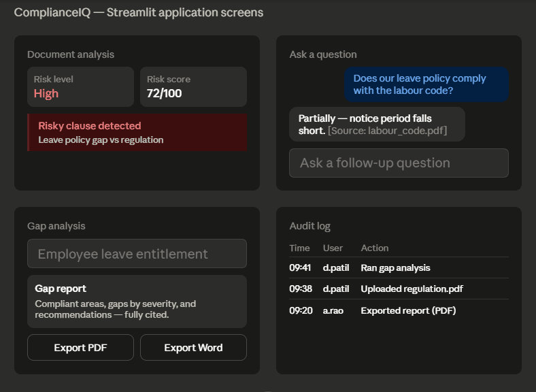Click the Source: labour_code.pdf citation

click(387, 131)
